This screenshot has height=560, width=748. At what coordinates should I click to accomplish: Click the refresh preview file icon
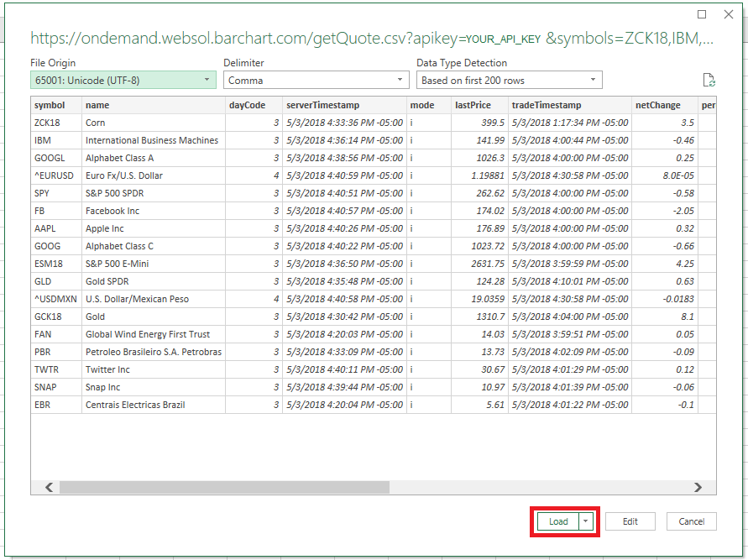coord(709,80)
